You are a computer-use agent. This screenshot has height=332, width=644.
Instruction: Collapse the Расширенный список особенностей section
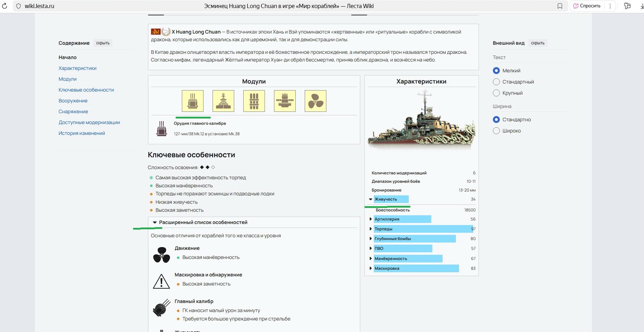[x=155, y=222]
